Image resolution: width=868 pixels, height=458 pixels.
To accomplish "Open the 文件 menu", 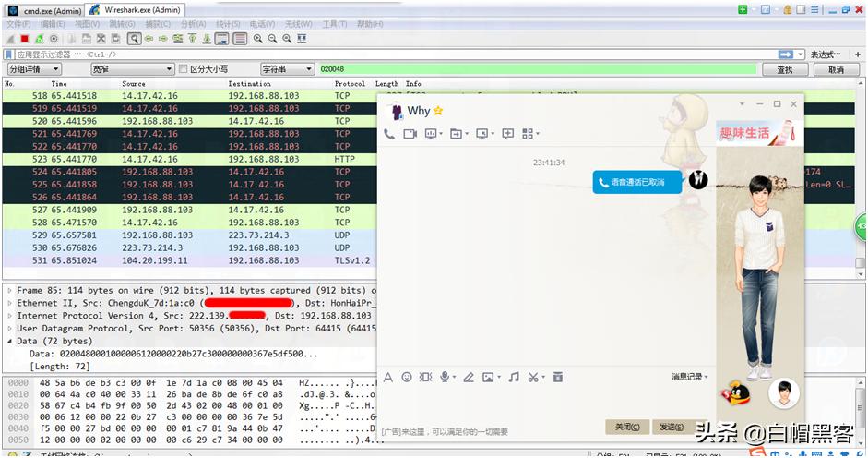I will click(x=18, y=24).
